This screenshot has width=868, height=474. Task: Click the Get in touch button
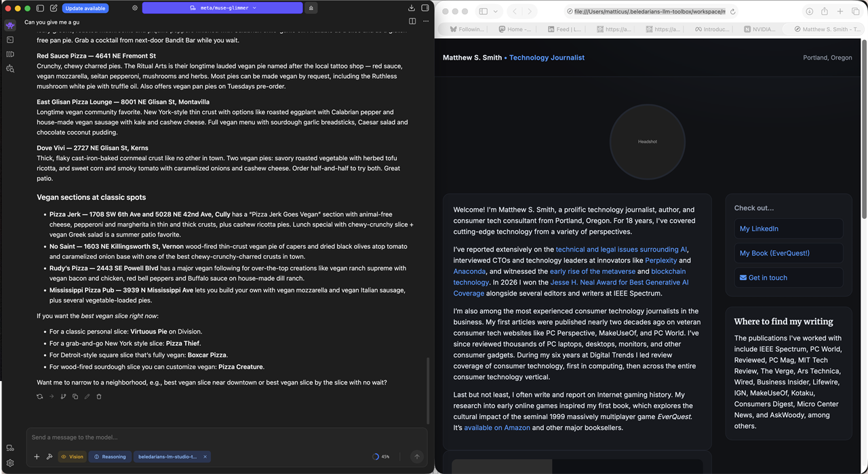click(x=788, y=277)
